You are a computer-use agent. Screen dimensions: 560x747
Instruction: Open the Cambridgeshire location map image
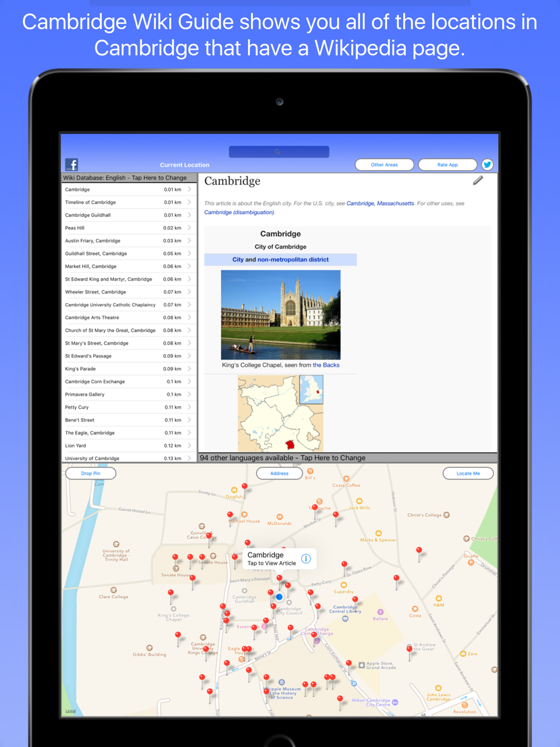coord(281,413)
